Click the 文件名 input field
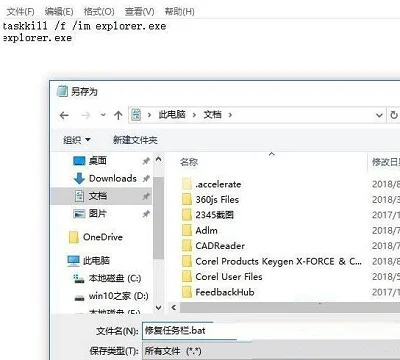This screenshot has width=400, height=360. coord(271,331)
